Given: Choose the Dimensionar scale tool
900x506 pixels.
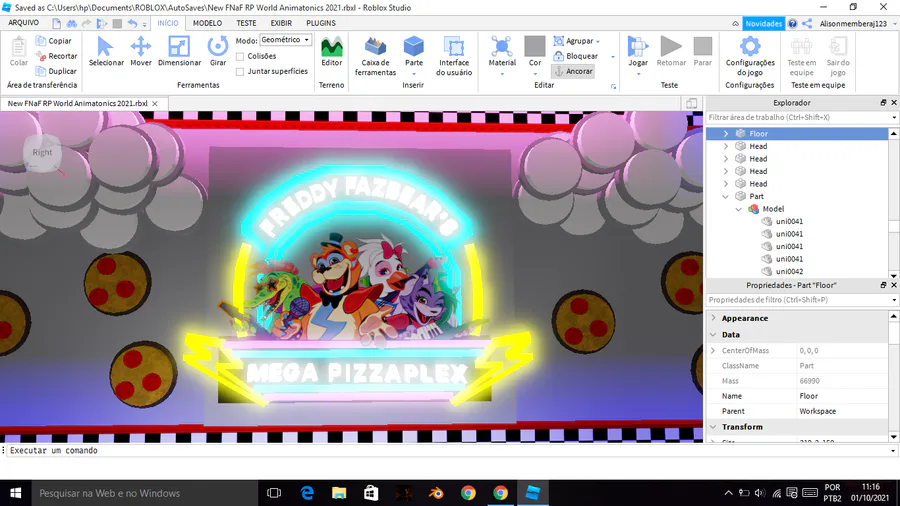Looking at the screenshot, I should coord(179,51).
